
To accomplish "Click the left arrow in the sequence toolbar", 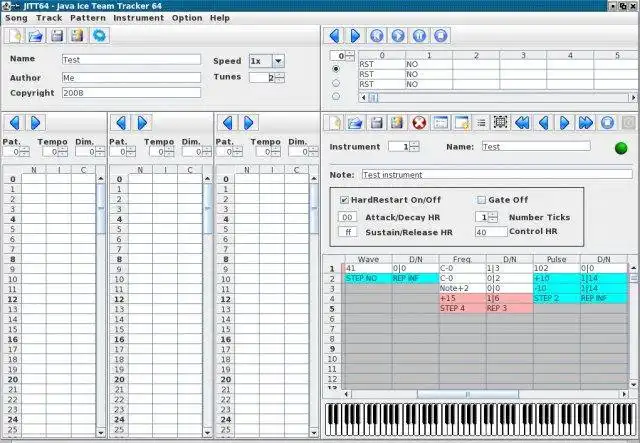I will (x=334, y=36).
